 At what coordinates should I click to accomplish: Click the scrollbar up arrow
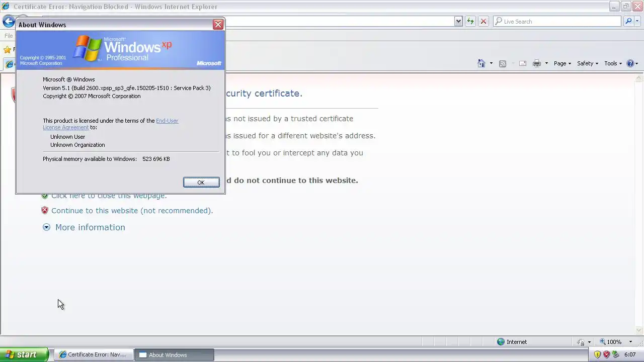[639, 78]
